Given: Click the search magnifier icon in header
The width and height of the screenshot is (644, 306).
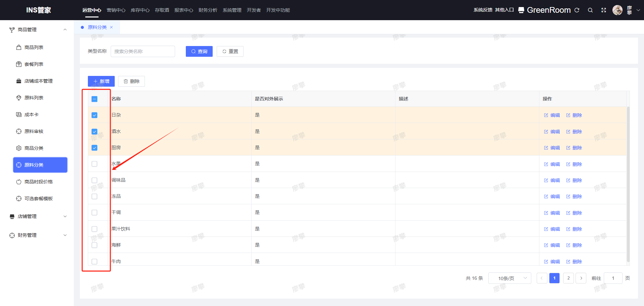Looking at the screenshot, I should pos(590,10).
